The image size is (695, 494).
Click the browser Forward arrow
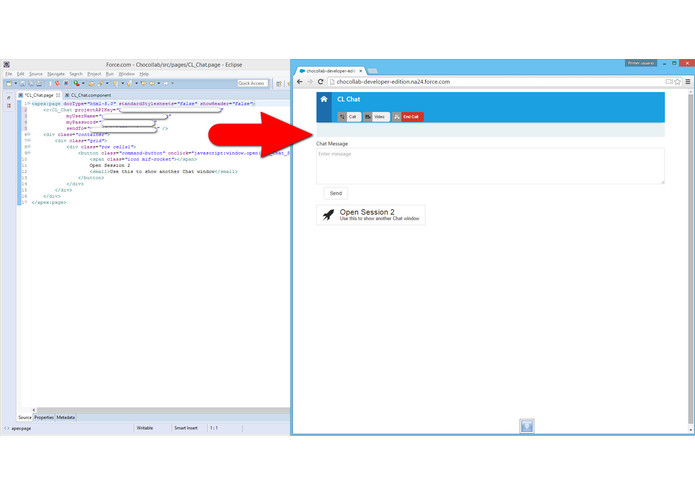310,82
